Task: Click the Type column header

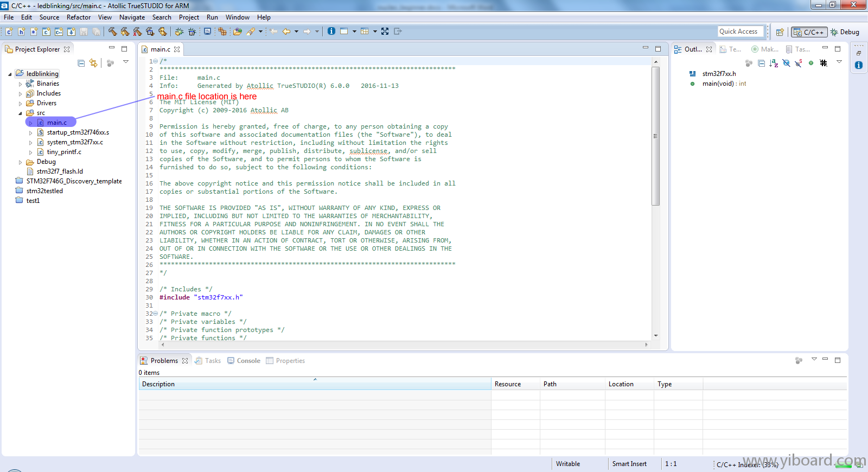Action: pyautogui.click(x=678, y=384)
